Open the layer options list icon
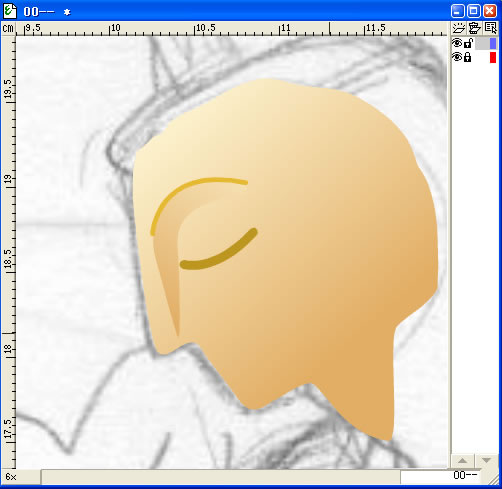502x489 pixels. 491,28
